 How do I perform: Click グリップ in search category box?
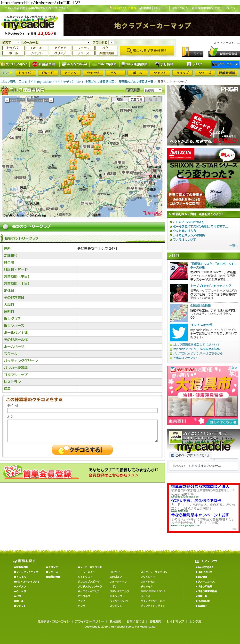pos(60,53)
